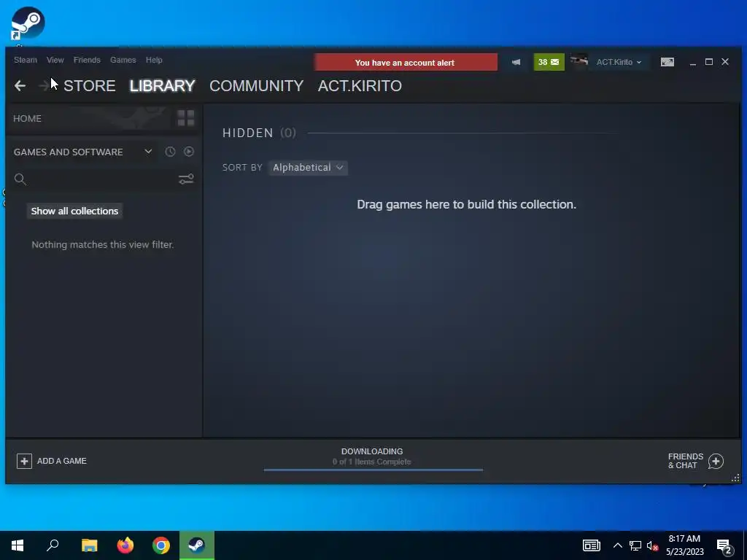Click the ACT.Kirito avatar picture
This screenshot has height=560, width=747.
(x=579, y=63)
